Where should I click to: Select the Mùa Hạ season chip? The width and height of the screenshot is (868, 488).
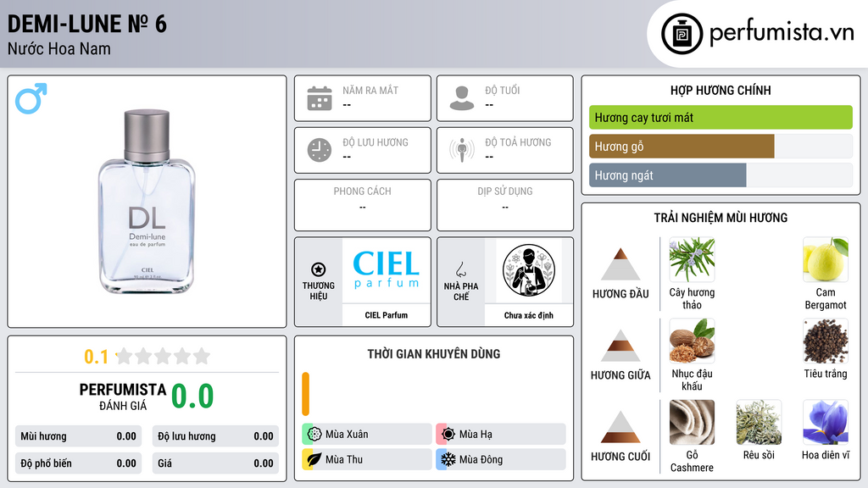[x=501, y=434]
